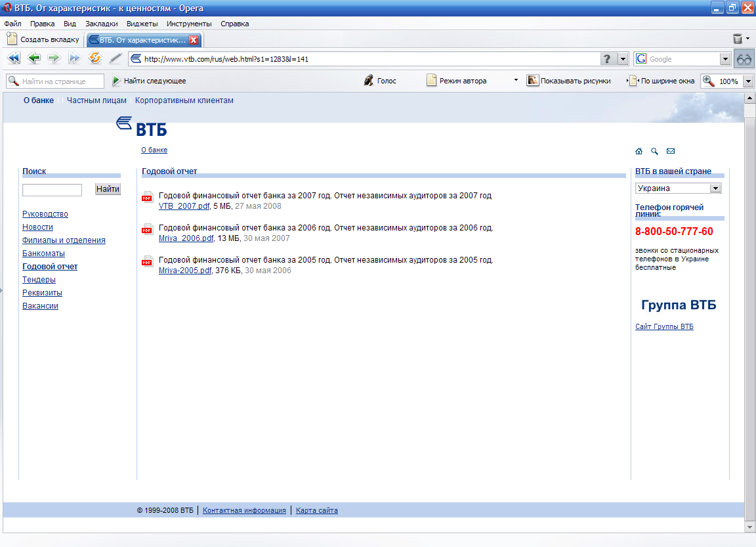756x547 pixels.
Task: Open the Новости sidebar link
Action: (x=37, y=227)
